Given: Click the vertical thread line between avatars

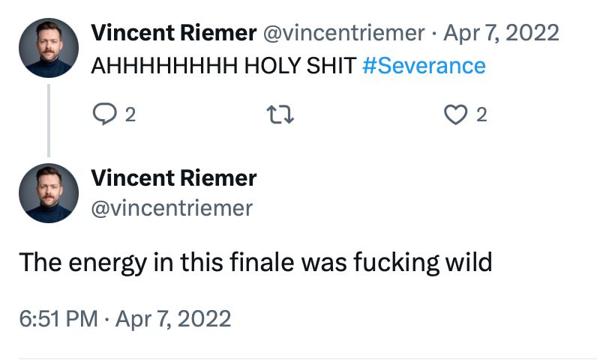Looking at the screenshot, I should click(49, 120).
